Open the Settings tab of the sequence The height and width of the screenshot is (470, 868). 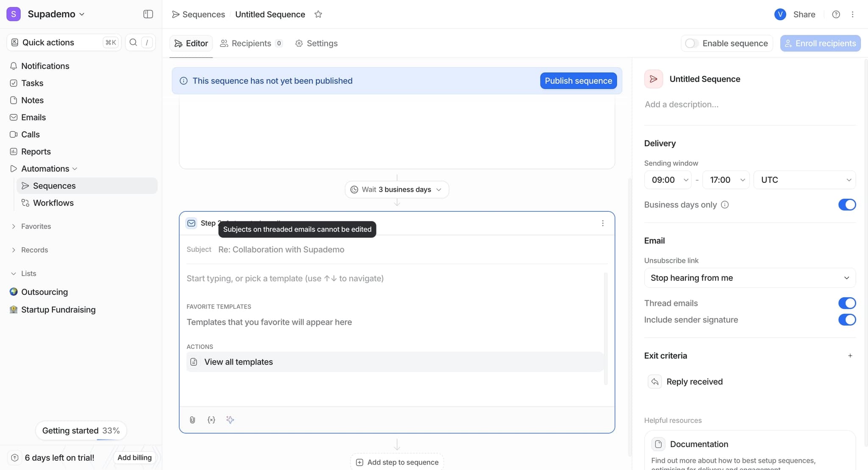click(x=316, y=43)
